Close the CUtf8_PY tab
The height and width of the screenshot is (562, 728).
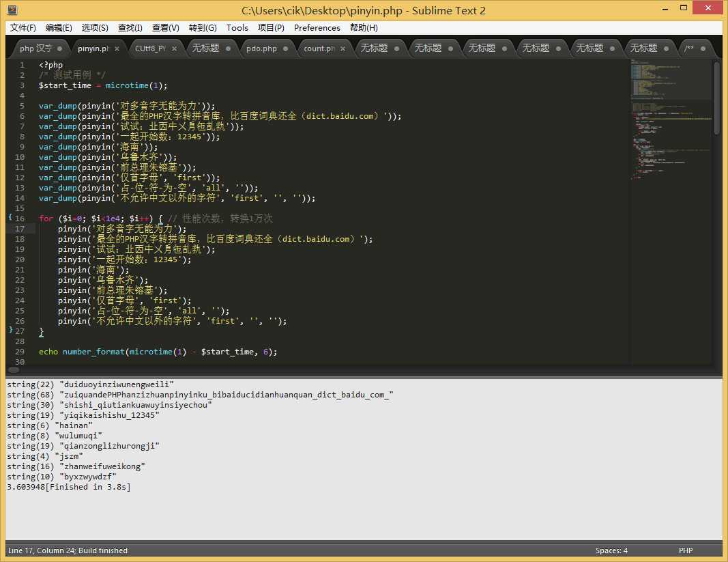pyautogui.click(x=174, y=48)
